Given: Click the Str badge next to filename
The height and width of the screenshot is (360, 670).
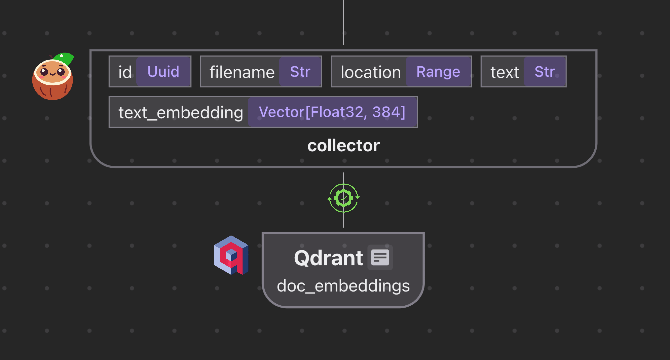Looking at the screenshot, I should (300, 71).
